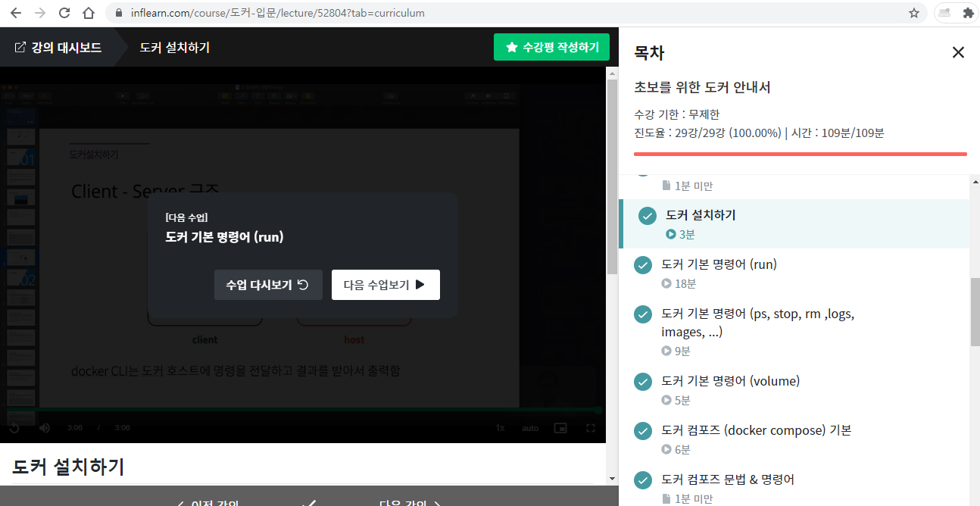
Task: Click the video replay circular arrow icon
Action: click(14, 428)
